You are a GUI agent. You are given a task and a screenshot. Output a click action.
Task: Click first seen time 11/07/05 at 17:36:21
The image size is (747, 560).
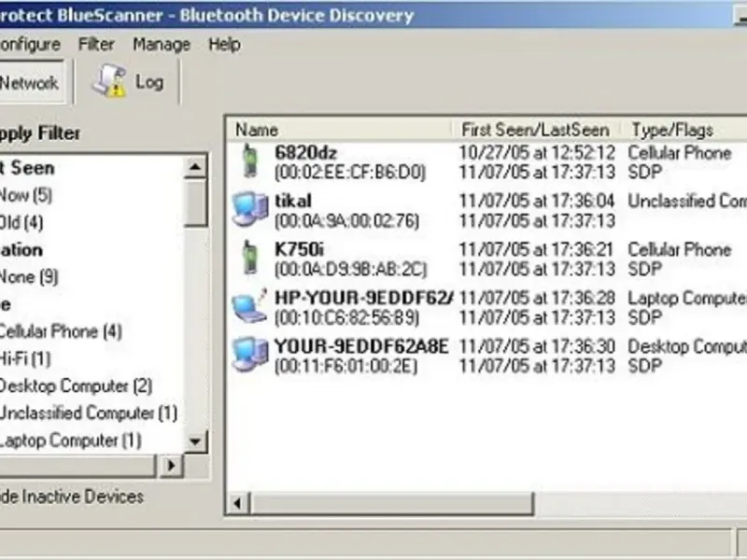(x=537, y=249)
